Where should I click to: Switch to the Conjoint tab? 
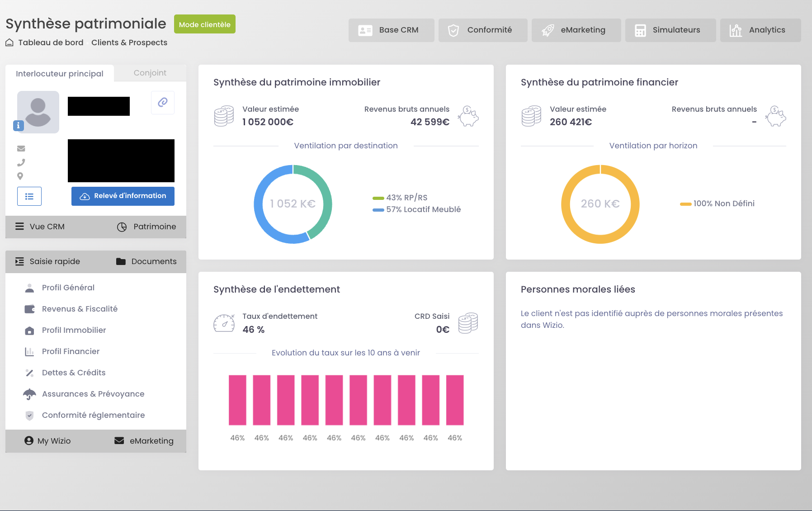click(x=150, y=73)
